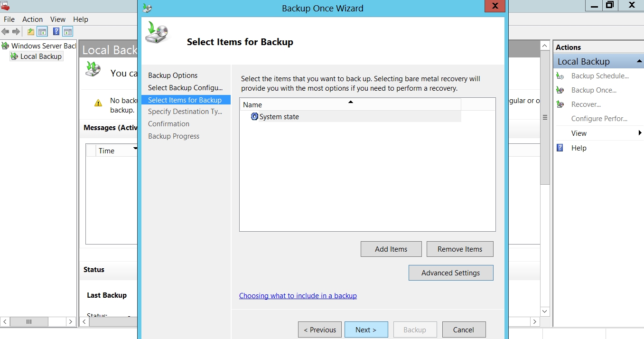Open the Backup Schedule action
Screen dimensions: 644x339
(x=600, y=76)
